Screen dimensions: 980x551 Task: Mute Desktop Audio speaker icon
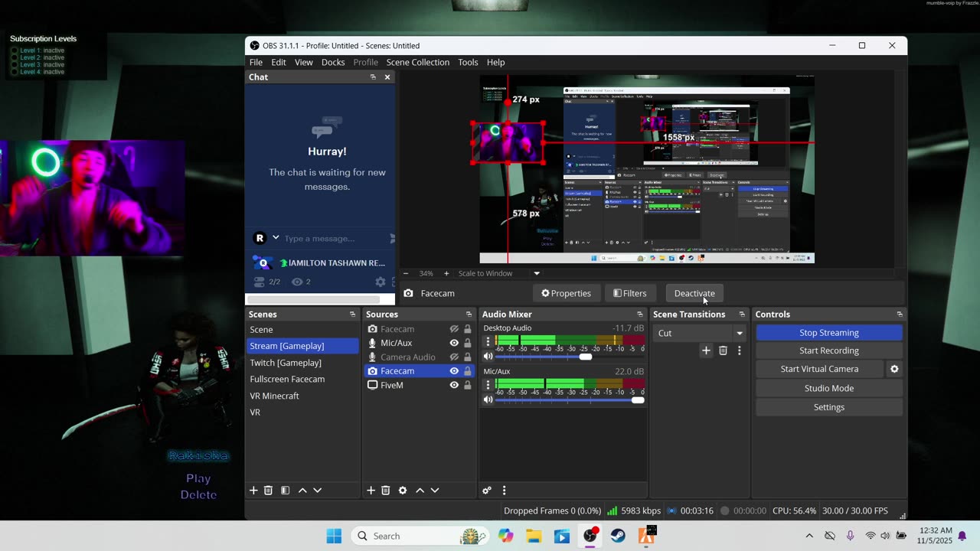point(488,357)
